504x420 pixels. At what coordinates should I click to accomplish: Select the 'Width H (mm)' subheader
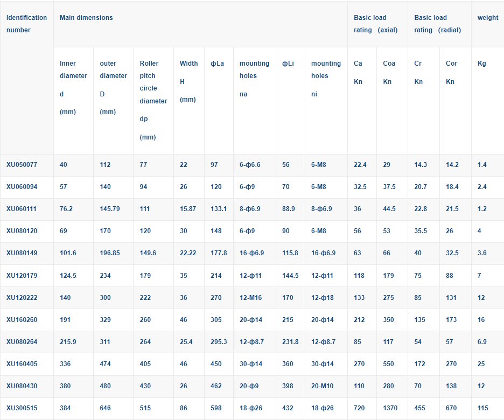tap(188, 81)
